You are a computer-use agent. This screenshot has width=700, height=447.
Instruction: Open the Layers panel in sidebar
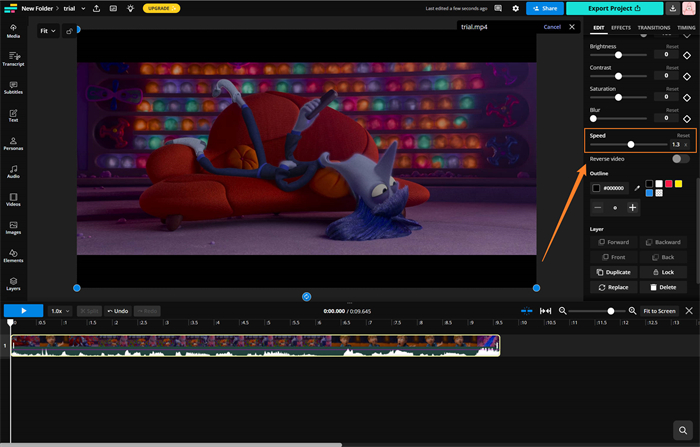14,285
